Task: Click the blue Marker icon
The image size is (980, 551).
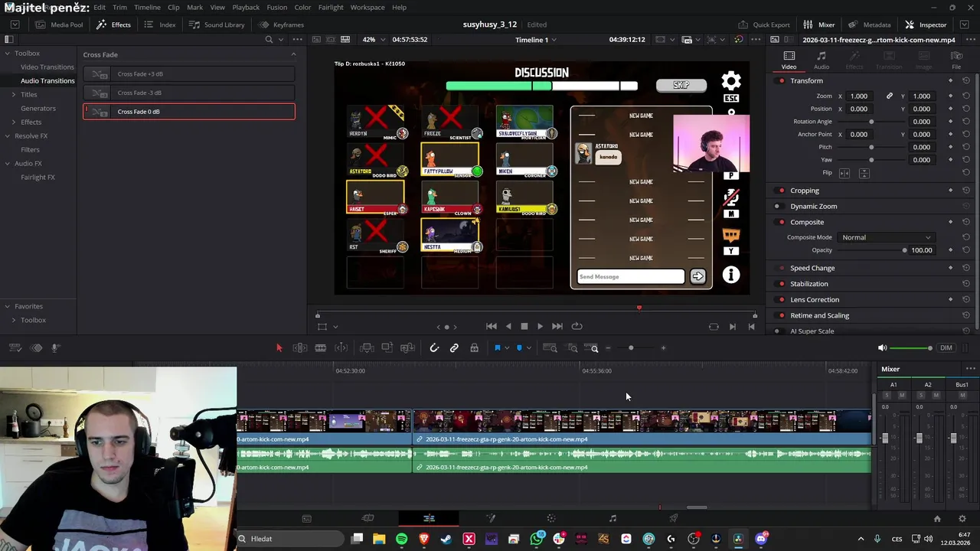Action: point(519,348)
